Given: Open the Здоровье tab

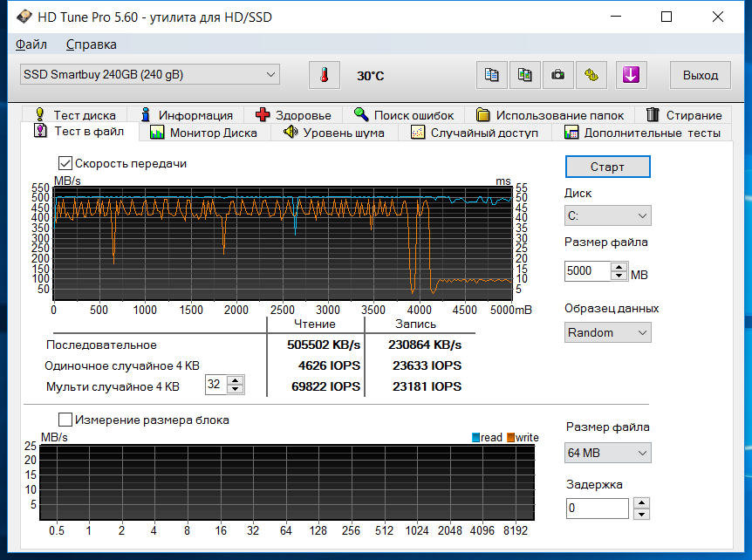Looking at the screenshot, I should 293,115.
